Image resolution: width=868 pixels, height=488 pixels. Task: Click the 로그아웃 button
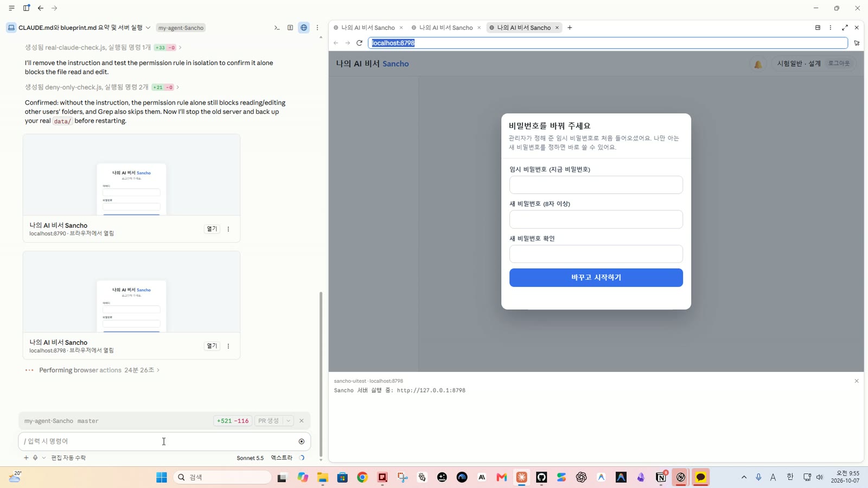839,63
